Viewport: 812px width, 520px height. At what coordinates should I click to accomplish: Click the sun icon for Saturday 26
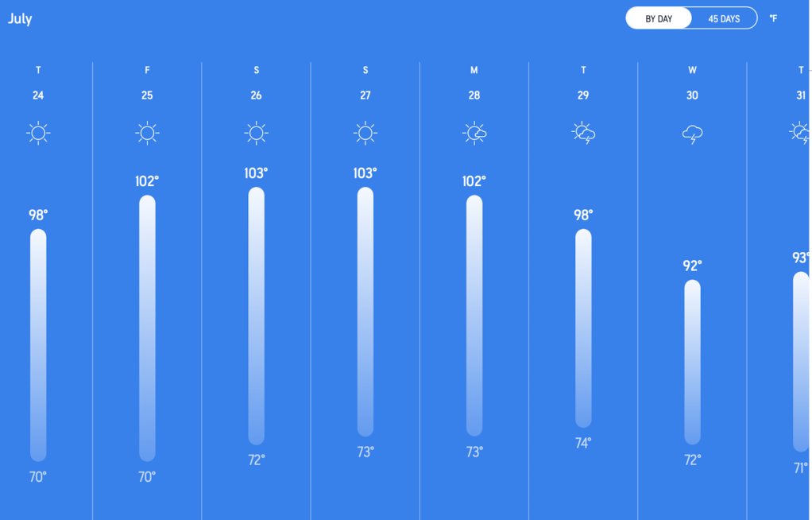[x=257, y=134]
